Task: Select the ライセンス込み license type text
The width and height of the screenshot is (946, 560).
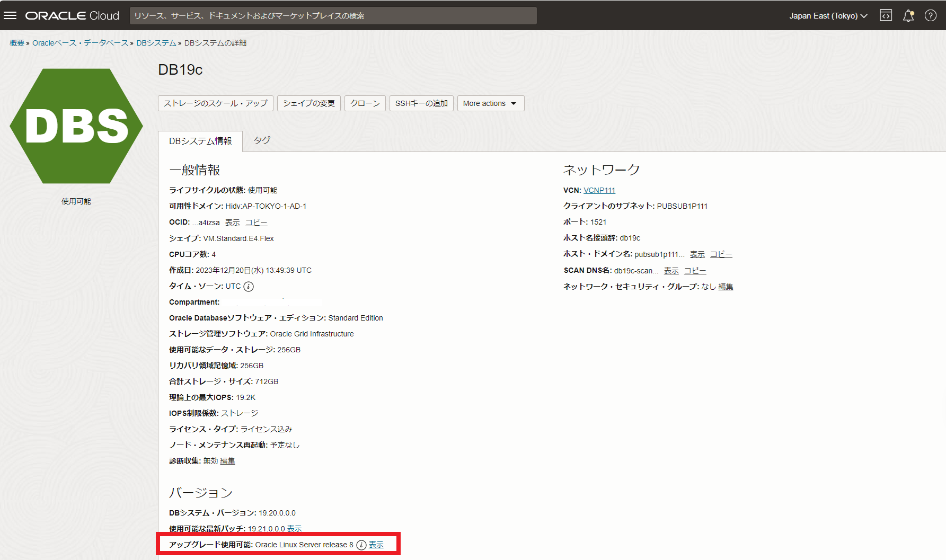Action: tap(267, 429)
